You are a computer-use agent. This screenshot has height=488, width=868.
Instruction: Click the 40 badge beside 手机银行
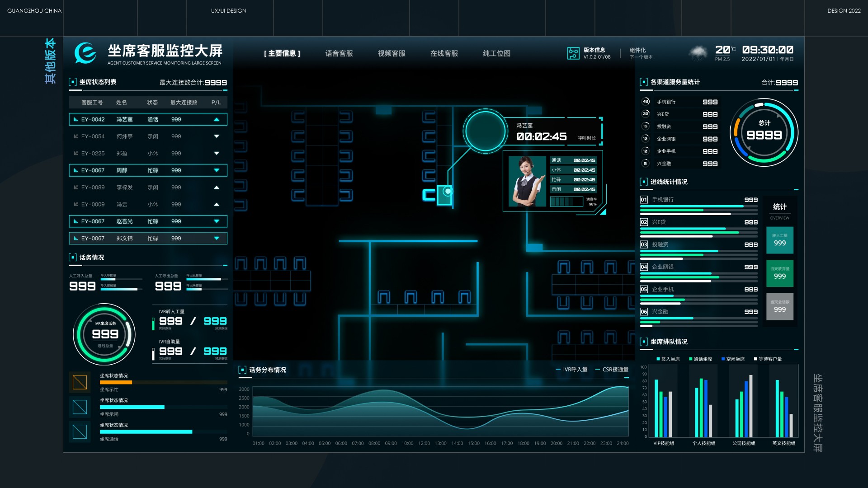click(645, 102)
